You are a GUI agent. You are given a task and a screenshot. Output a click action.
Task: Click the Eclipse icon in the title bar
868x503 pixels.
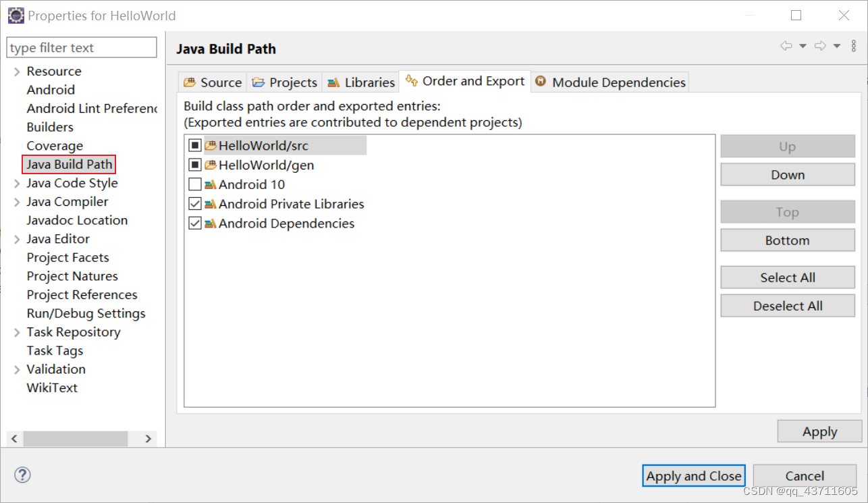pyautogui.click(x=16, y=15)
